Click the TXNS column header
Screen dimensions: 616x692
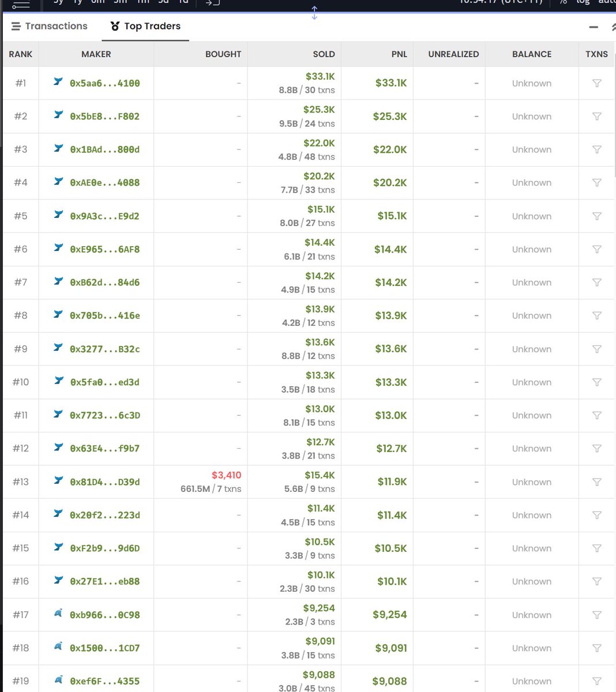tap(596, 54)
